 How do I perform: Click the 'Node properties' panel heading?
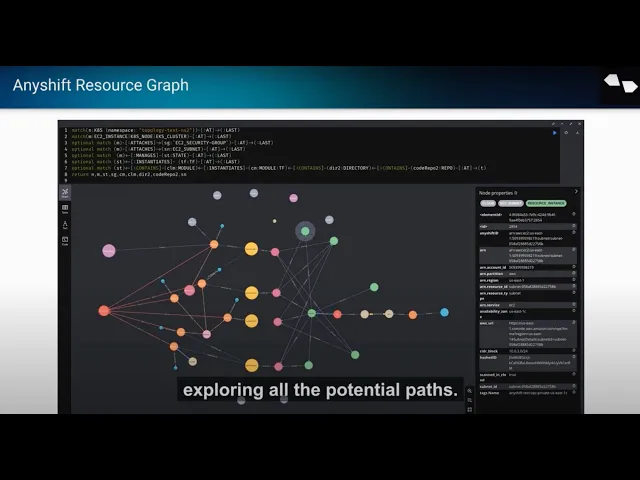point(498,193)
